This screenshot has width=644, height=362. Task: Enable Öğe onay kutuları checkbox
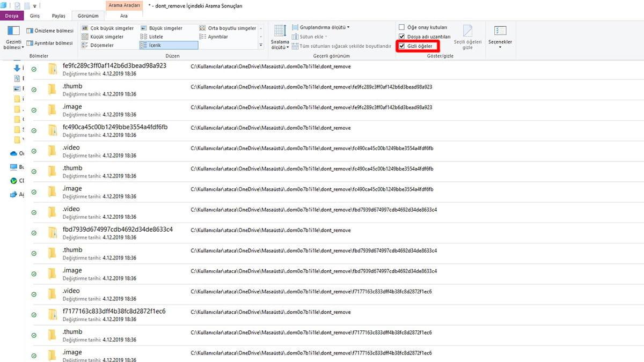pyautogui.click(x=402, y=27)
